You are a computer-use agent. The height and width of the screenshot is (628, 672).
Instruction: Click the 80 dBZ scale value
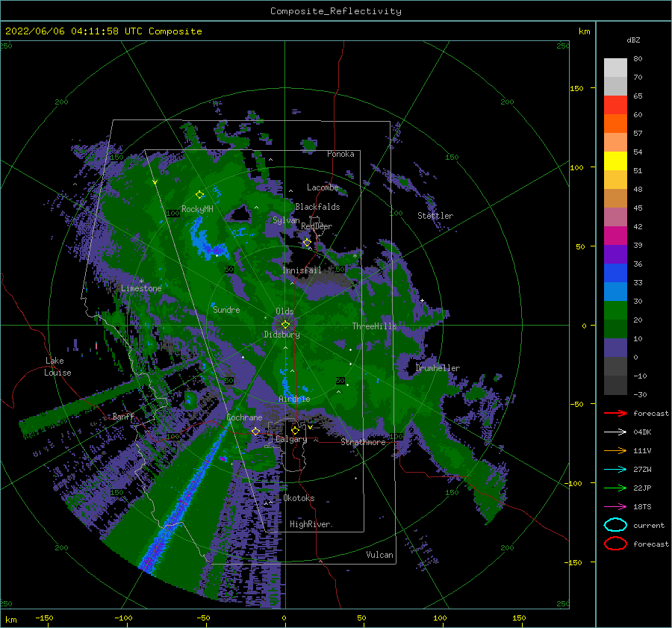coord(638,59)
